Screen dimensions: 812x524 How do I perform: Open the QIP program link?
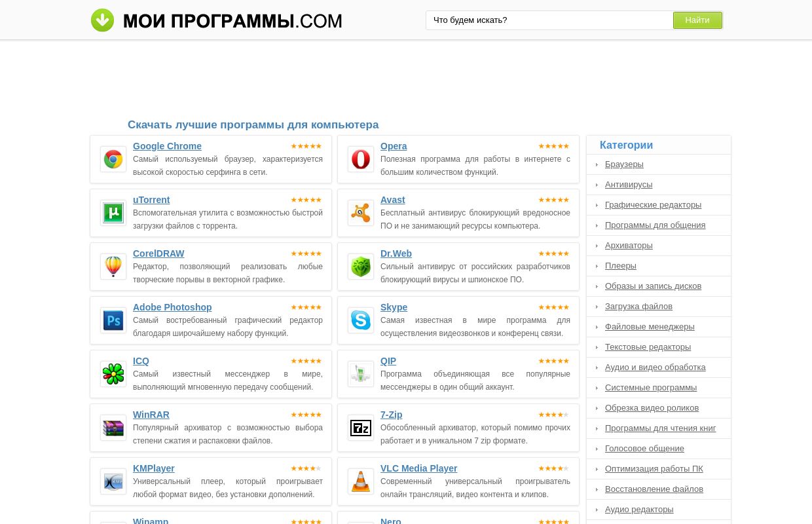[388, 361]
